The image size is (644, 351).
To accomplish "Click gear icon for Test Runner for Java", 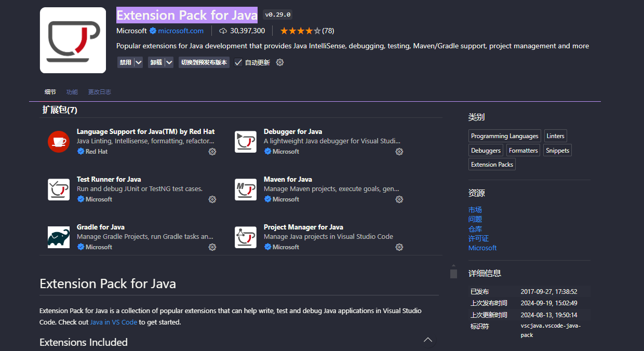I will click(212, 199).
